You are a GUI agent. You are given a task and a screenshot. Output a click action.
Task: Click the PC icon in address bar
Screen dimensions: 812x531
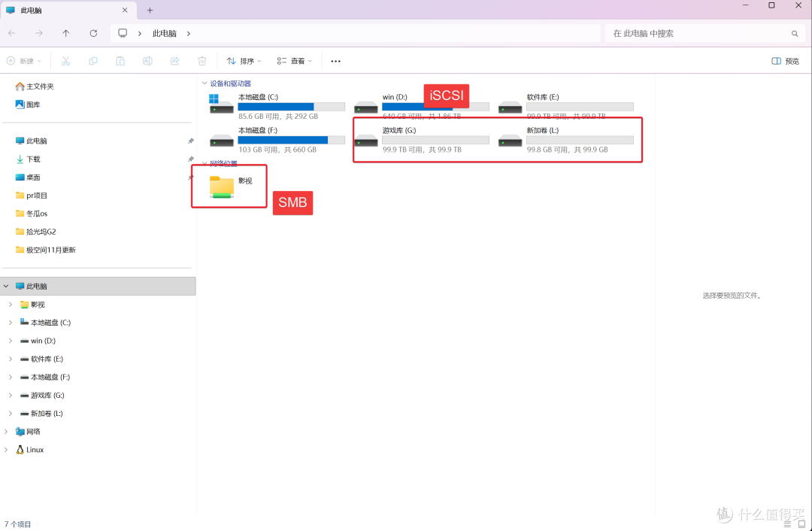click(x=123, y=33)
